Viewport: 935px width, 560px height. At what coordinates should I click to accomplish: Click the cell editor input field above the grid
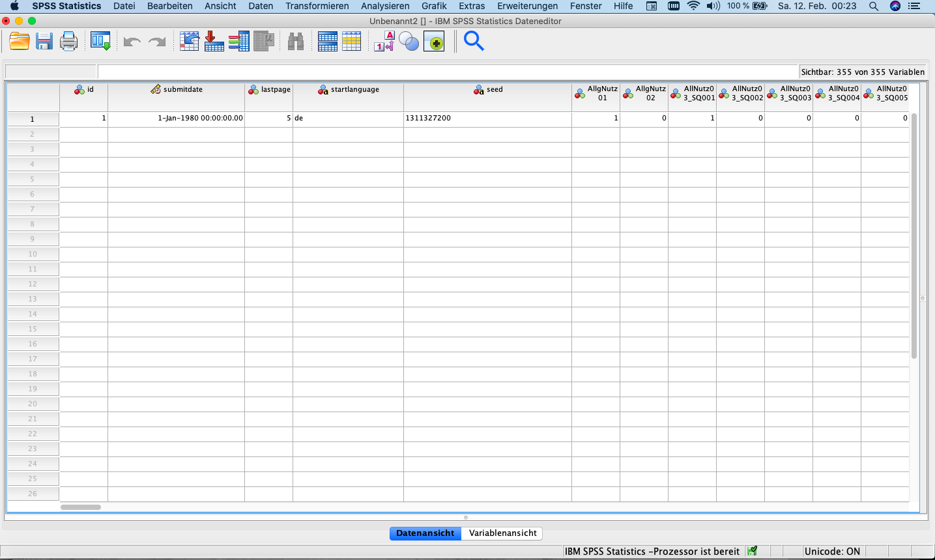[x=448, y=72]
